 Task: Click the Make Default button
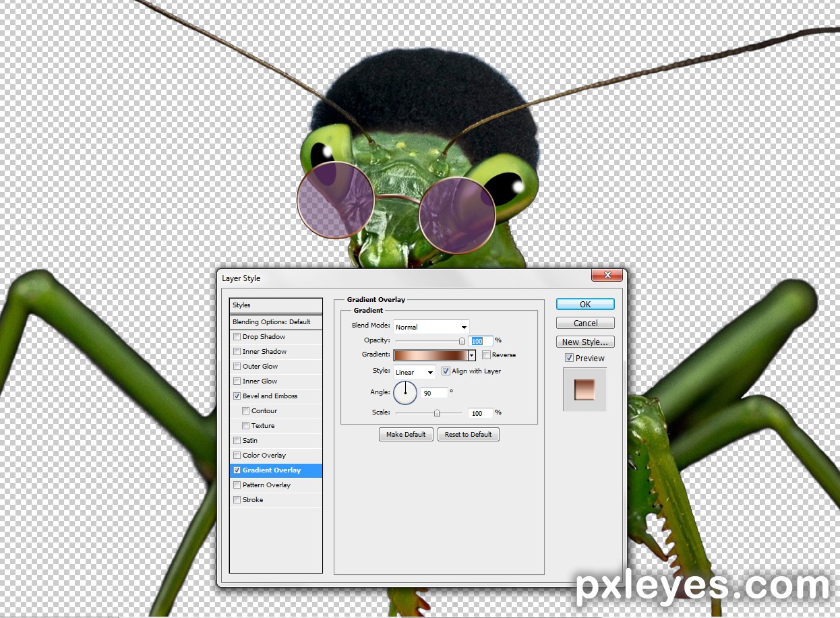[x=406, y=435]
